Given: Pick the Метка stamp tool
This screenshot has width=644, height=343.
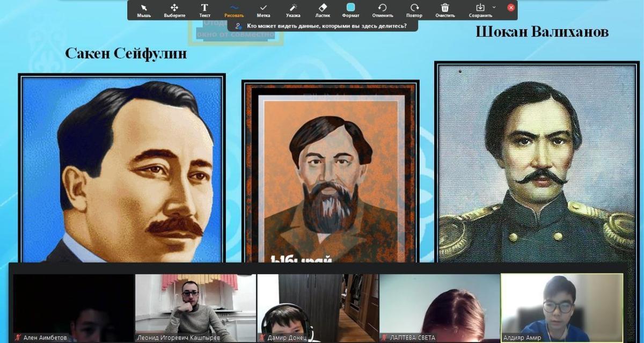Looking at the screenshot, I should click(x=263, y=10).
